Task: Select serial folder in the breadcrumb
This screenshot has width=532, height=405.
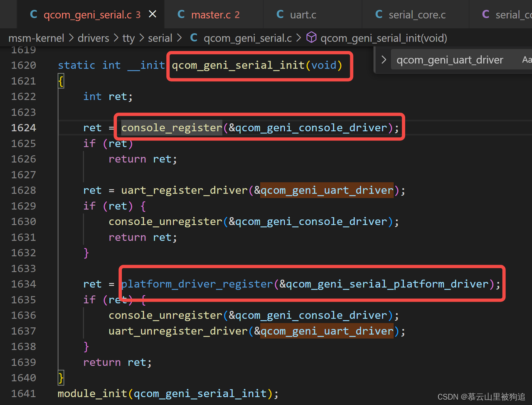Action: [x=160, y=38]
